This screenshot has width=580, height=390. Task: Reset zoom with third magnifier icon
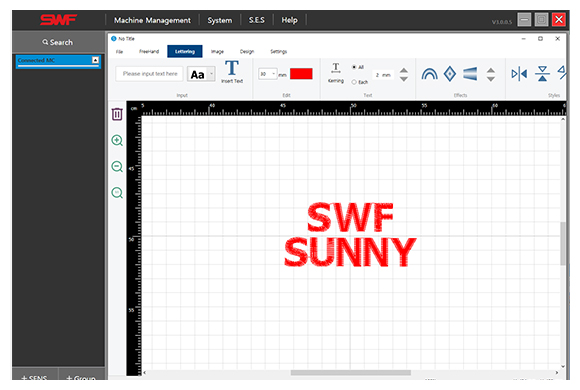tap(117, 193)
